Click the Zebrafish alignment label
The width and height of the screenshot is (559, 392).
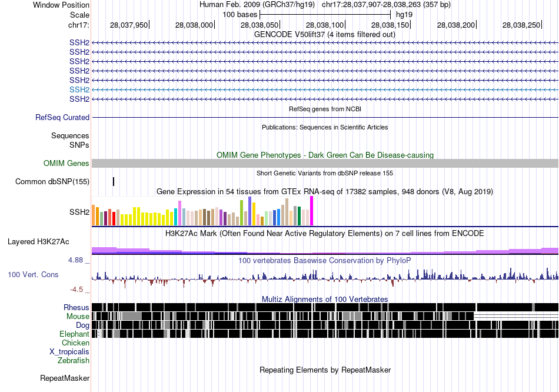[74, 361]
